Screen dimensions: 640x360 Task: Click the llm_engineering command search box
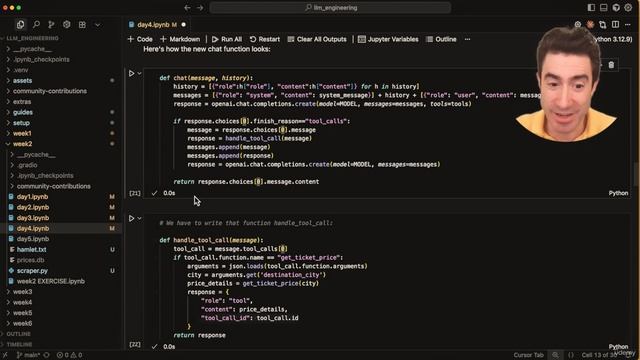click(330, 8)
